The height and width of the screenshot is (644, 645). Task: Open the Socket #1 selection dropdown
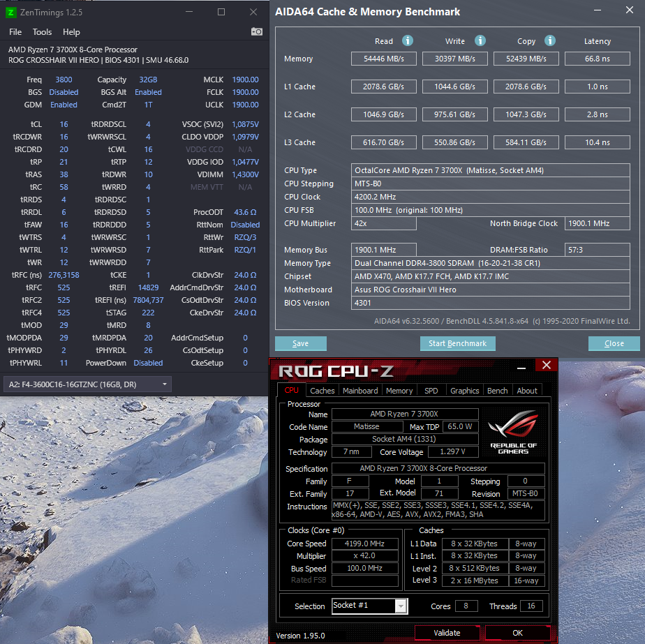[369, 606]
